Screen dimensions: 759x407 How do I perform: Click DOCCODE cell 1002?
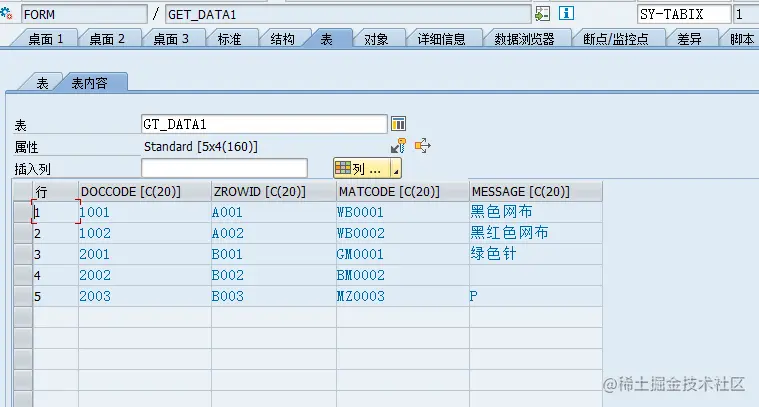(x=145, y=233)
